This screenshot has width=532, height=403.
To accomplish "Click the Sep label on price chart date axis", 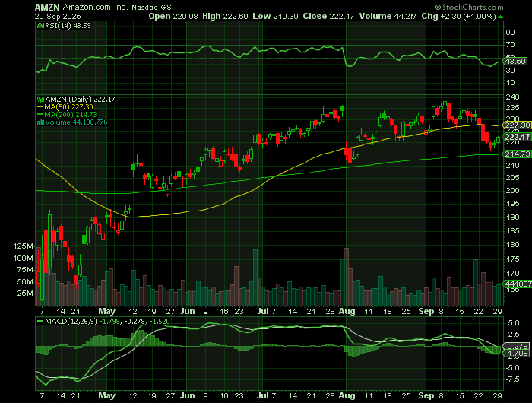I will point(426,311).
